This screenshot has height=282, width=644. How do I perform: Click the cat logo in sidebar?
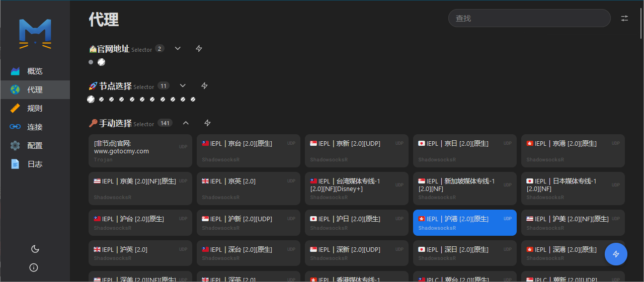[x=35, y=34]
